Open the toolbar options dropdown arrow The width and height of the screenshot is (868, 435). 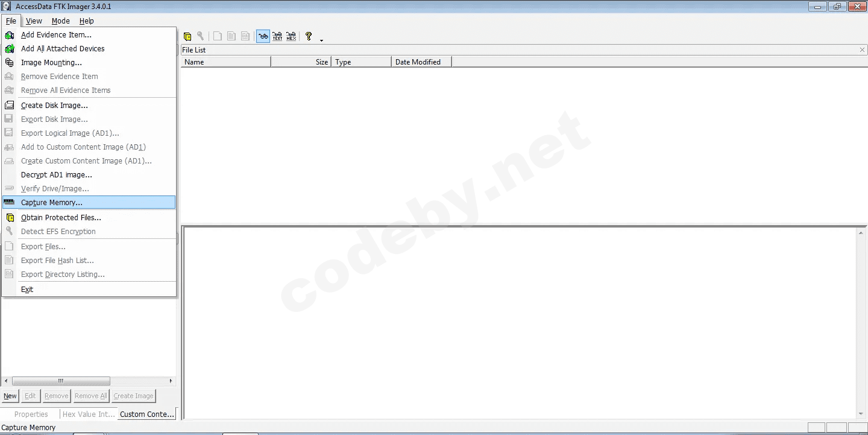pyautogui.click(x=321, y=40)
